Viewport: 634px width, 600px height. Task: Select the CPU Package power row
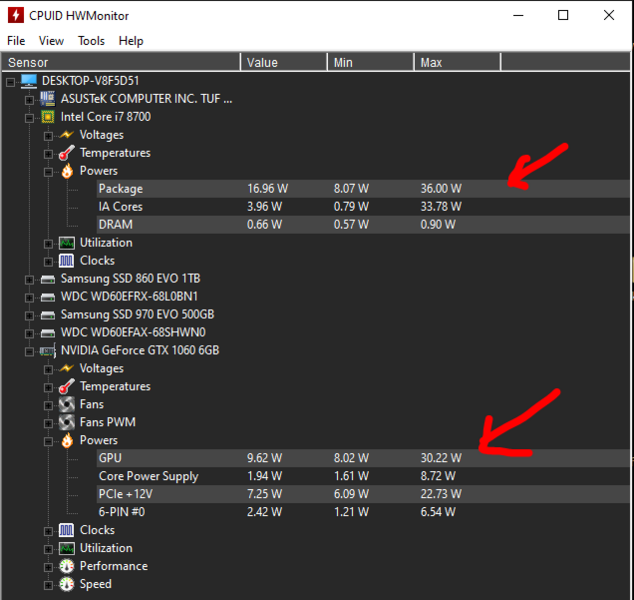coord(363,189)
